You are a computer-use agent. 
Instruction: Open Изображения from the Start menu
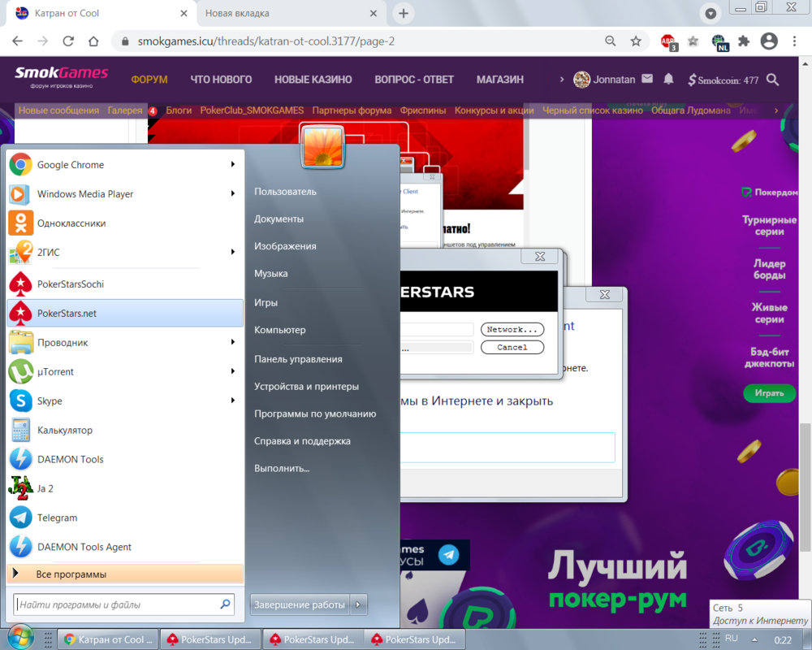click(285, 246)
